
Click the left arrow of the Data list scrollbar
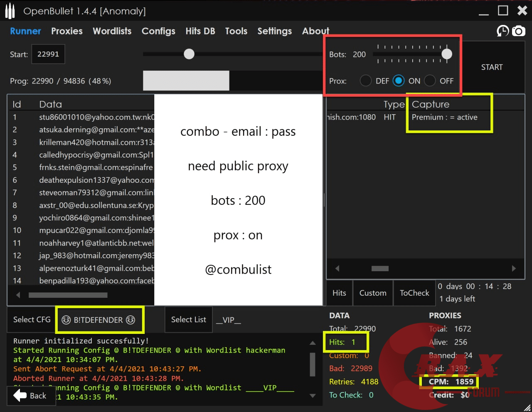(x=18, y=295)
